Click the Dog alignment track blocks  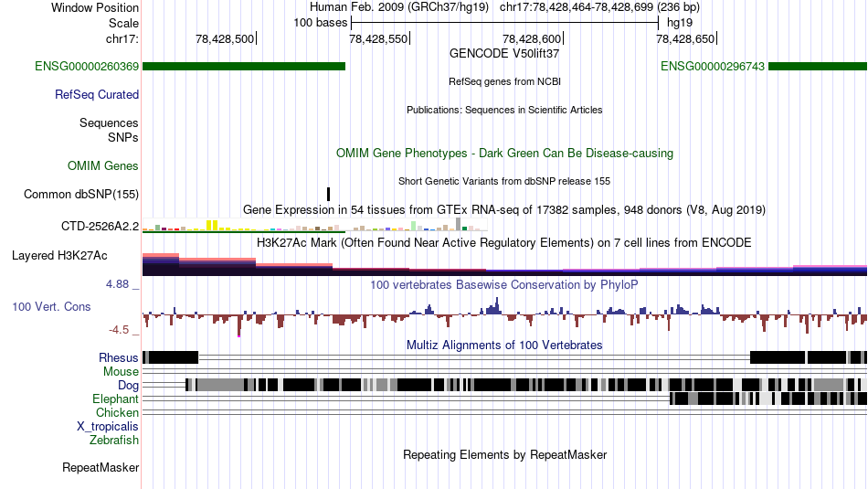(x=526, y=384)
